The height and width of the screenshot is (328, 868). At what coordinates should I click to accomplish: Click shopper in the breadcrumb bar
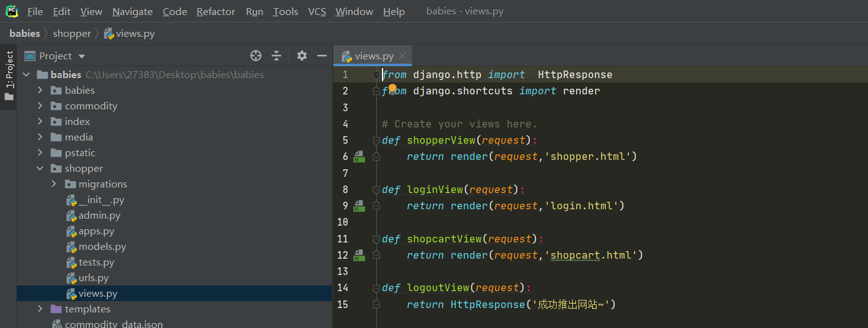(x=72, y=34)
